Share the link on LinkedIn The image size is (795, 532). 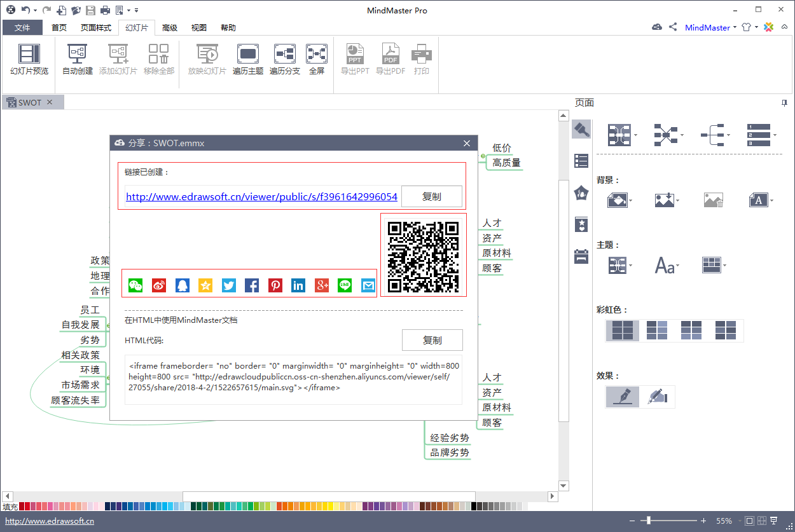coord(298,285)
